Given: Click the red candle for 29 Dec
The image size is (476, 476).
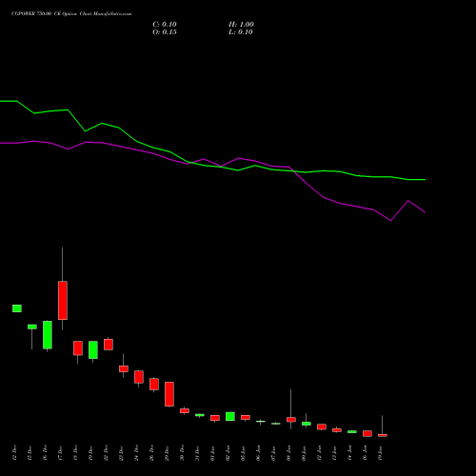Looking at the screenshot, I should click(x=169, y=394).
